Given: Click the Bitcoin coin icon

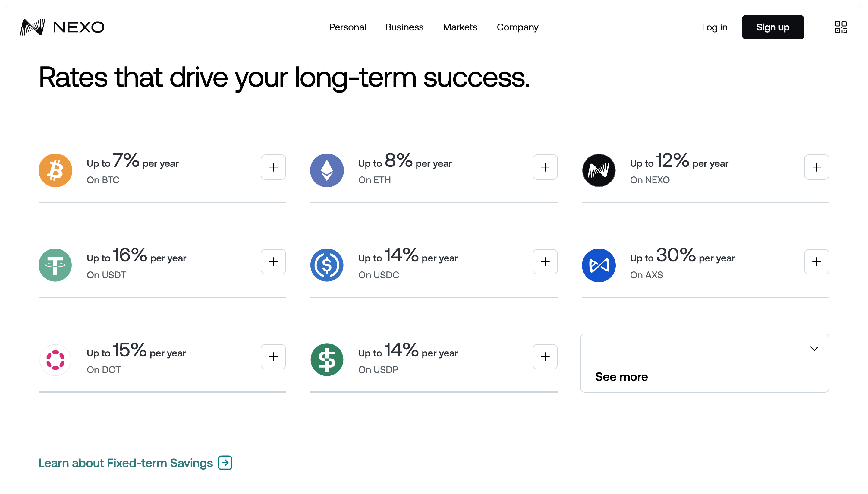Looking at the screenshot, I should pyautogui.click(x=55, y=170).
